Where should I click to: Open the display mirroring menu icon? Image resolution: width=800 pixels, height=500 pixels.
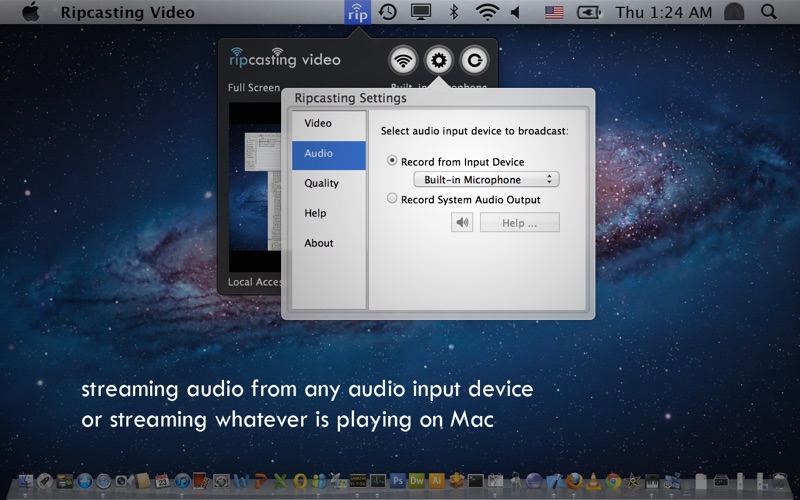coord(421,12)
